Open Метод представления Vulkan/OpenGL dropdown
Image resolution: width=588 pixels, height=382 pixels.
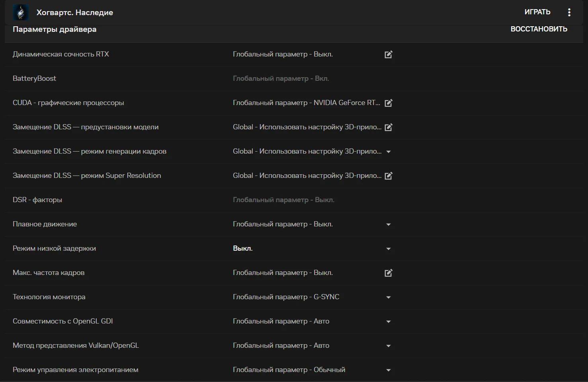coord(389,346)
